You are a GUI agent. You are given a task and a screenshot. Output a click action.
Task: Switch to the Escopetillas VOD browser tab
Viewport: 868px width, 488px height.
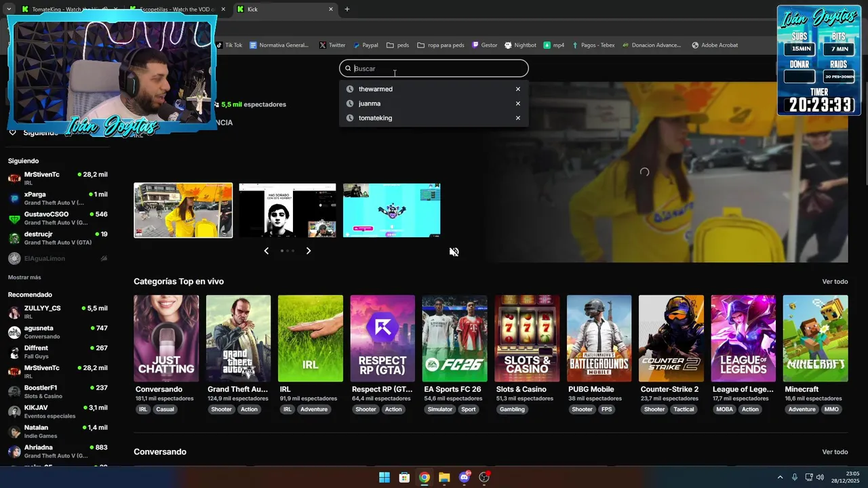[176, 9]
